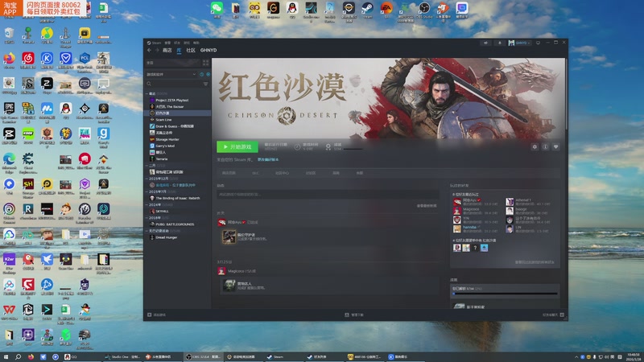Screen dimensions: 644x362
Task: Select Garry's Mod in the library list
Action: coord(178,146)
